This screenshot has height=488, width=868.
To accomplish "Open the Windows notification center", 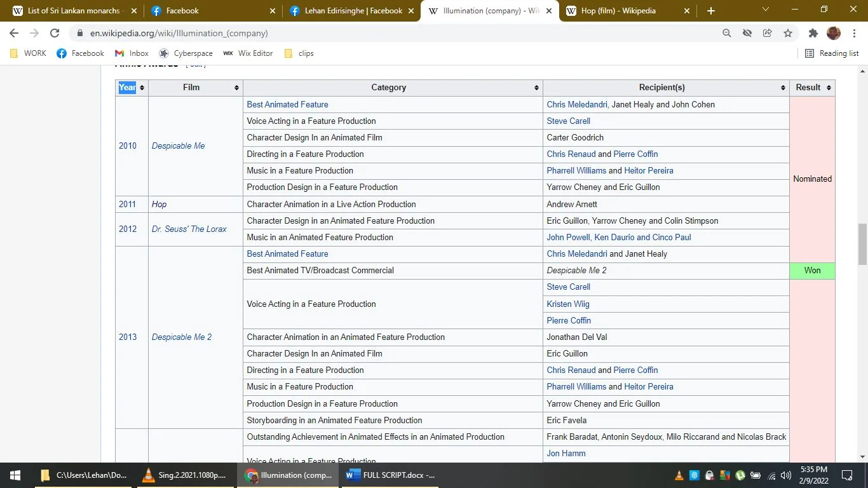I will [847, 475].
